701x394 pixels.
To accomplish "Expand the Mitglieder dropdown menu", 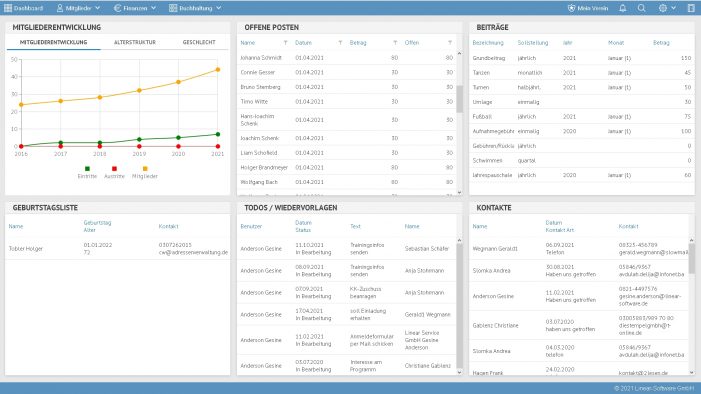I will (78, 8).
